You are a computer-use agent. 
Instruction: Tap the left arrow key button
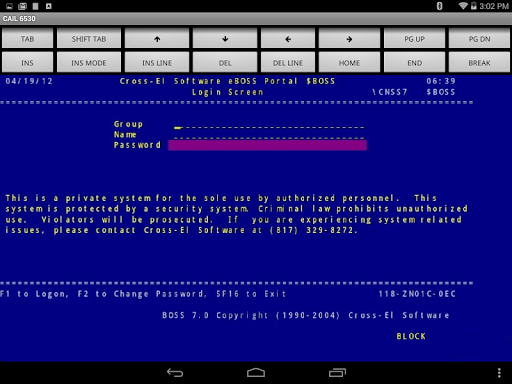pos(288,39)
